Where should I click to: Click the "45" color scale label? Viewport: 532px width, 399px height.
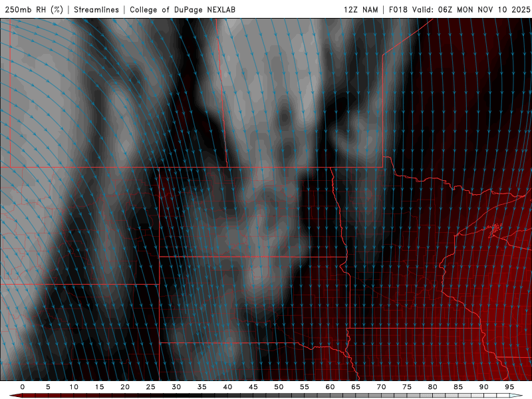pyautogui.click(x=253, y=387)
